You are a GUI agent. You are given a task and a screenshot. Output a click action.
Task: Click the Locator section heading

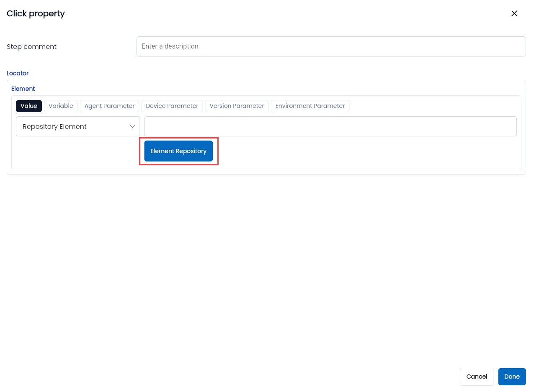pos(18,73)
